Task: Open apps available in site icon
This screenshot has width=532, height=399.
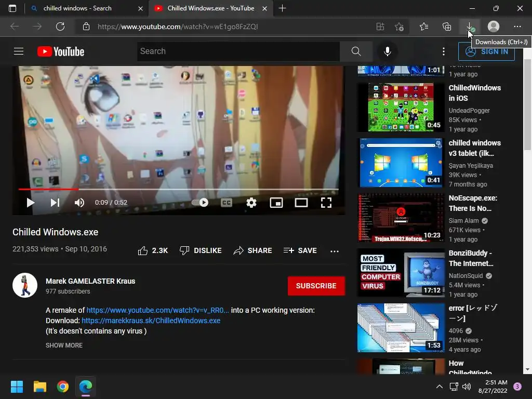Action: click(x=380, y=26)
